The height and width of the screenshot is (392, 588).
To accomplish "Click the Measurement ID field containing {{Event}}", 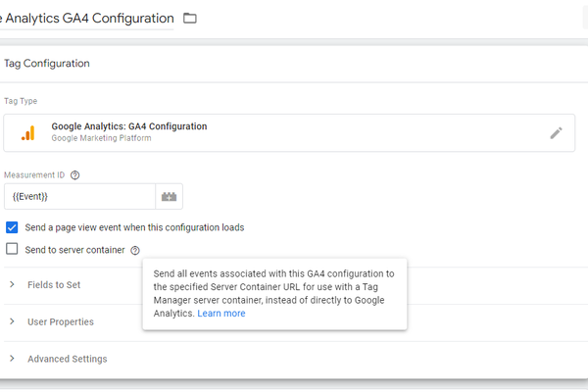I will [79, 196].
